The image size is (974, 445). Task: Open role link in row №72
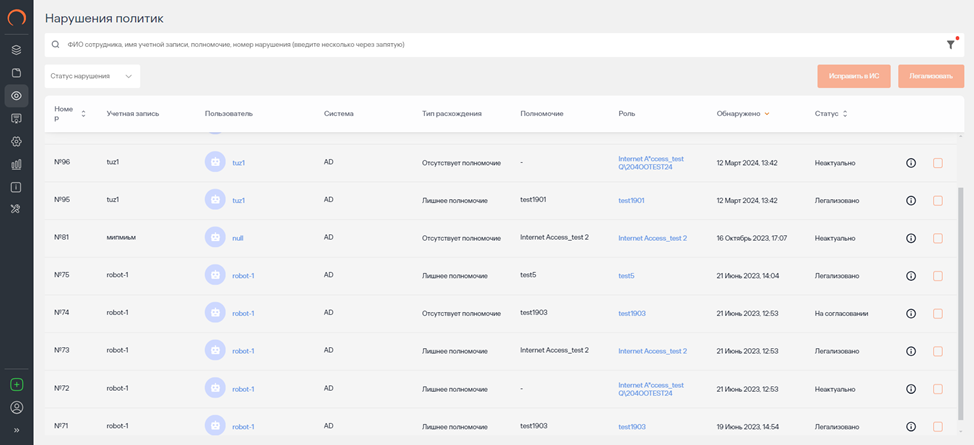(651, 389)
